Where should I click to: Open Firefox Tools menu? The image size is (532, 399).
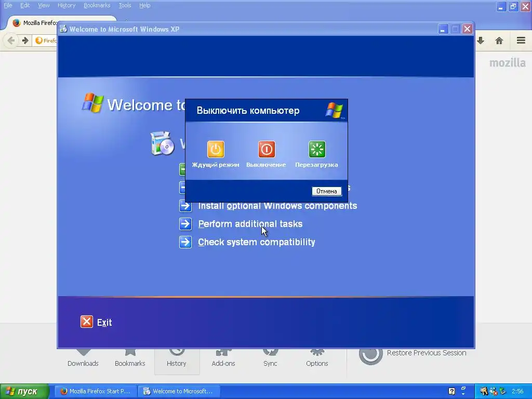[x=125, y=5]
